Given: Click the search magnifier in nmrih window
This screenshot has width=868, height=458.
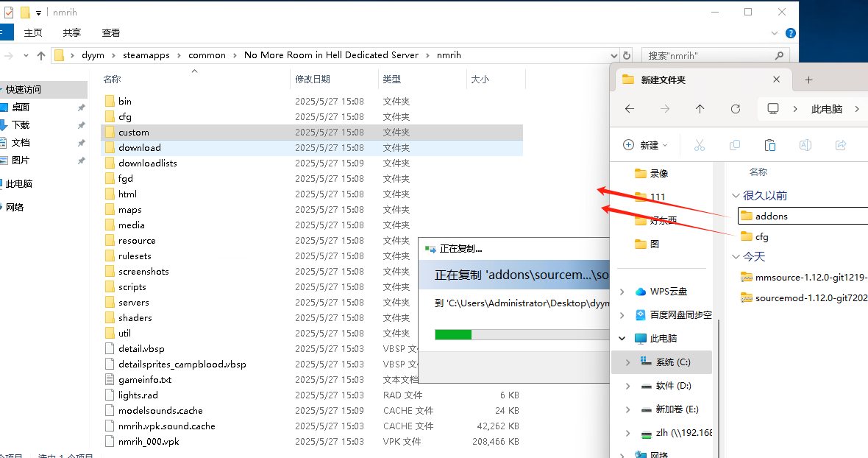Looking at the screenshot, I should (780, 55).
